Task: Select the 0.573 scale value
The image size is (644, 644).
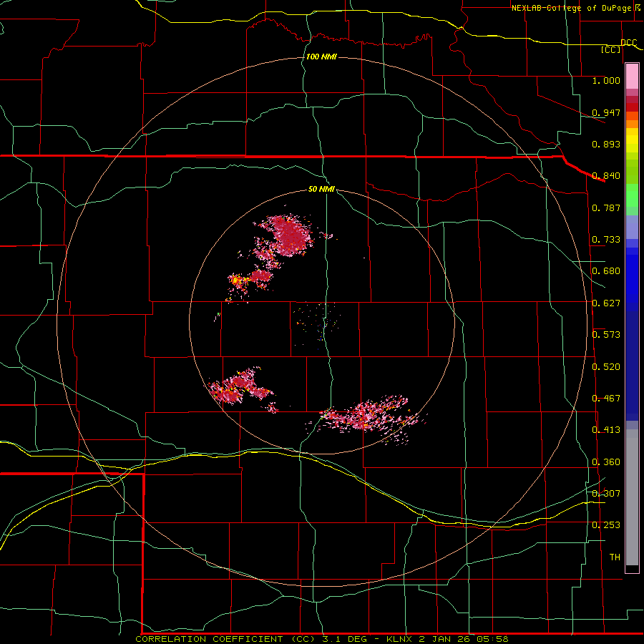Action: click(606, 335)
